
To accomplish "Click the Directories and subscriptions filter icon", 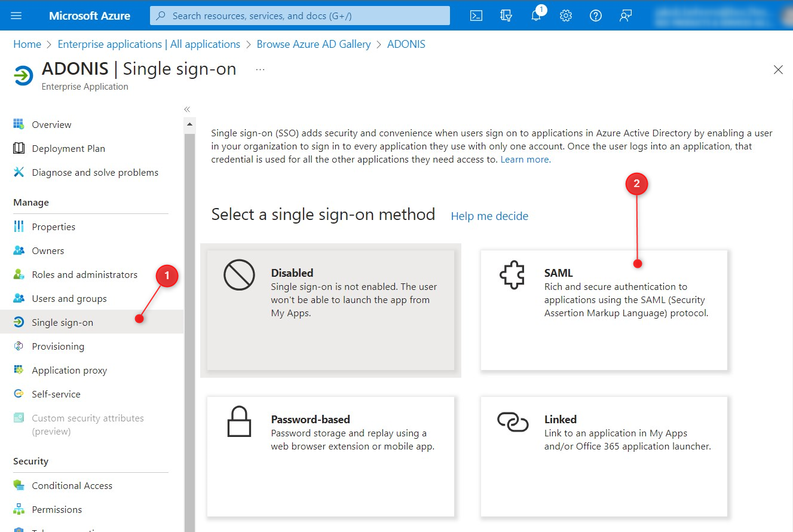I will [x=506, y=16].
